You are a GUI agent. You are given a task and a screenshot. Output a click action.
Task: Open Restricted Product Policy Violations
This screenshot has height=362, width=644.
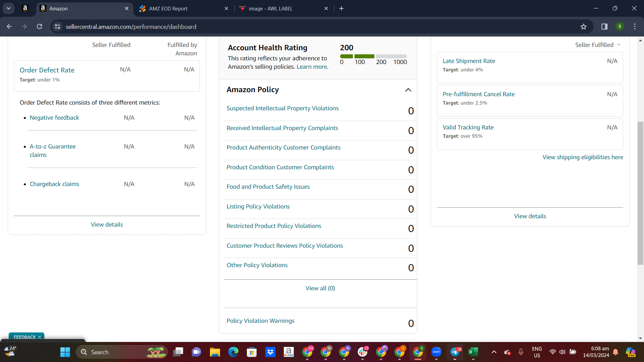click(274, 226)
